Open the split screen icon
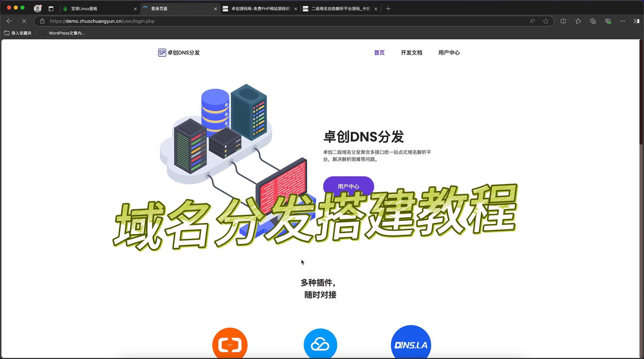 coord(563,21)
